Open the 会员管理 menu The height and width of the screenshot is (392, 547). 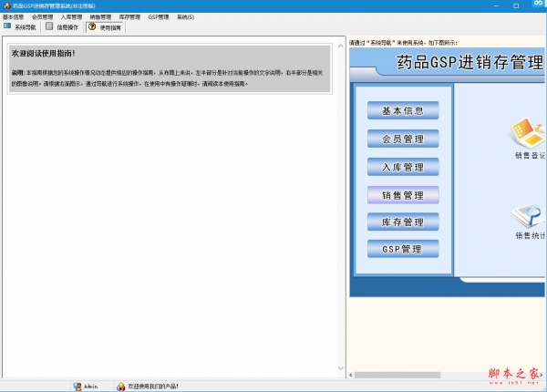coord(42,17)
